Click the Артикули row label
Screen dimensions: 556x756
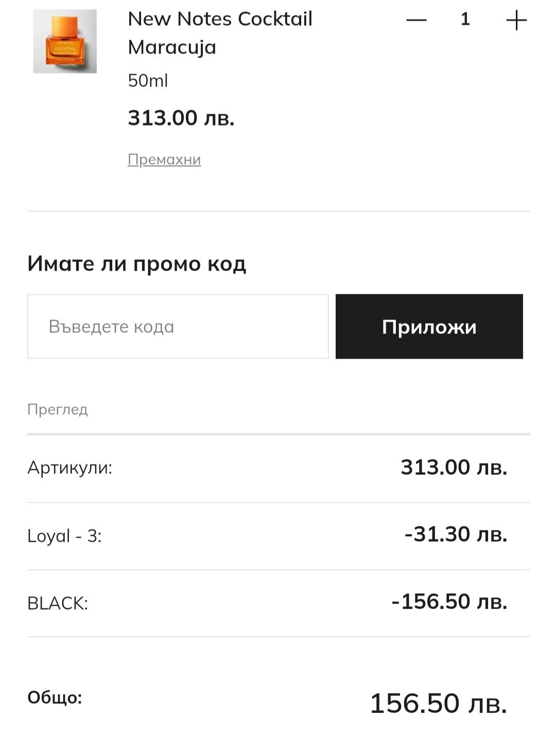tap(69, 468)
